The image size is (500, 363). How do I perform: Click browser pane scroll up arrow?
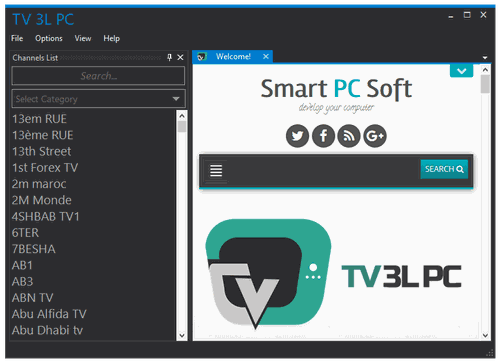(485, 70)
